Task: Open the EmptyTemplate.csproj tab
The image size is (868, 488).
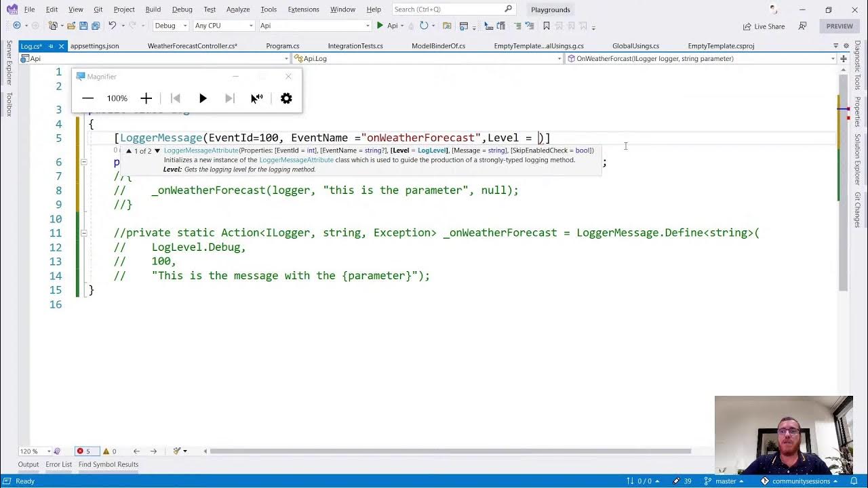Action: (721, 46)
